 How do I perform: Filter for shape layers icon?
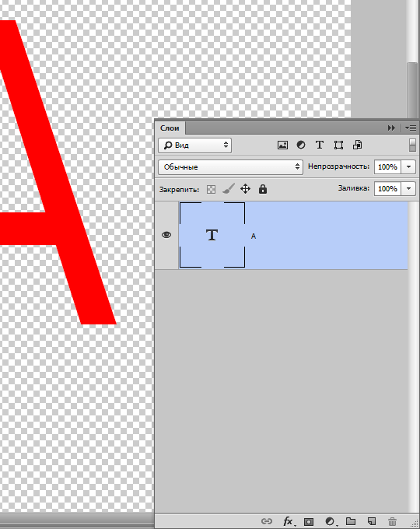pyautogui.click(x=338, y=145)
